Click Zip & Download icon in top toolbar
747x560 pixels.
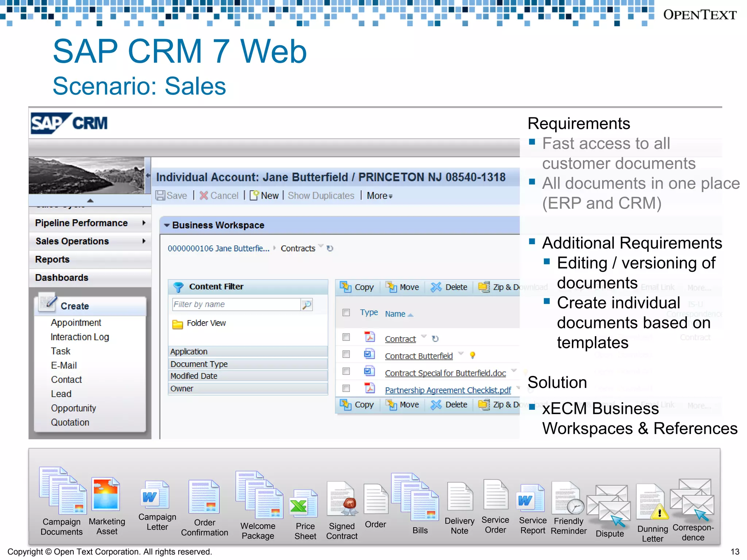[x=484, y=287]
